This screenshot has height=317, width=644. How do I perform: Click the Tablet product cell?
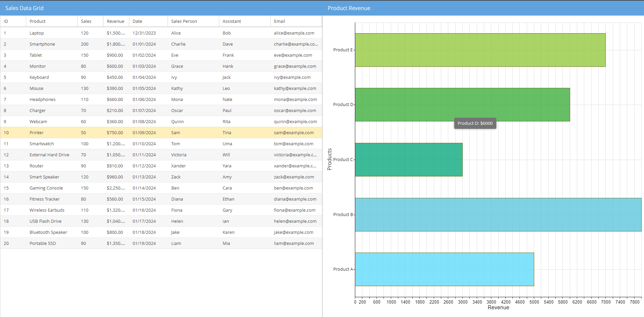coord(52,55)
